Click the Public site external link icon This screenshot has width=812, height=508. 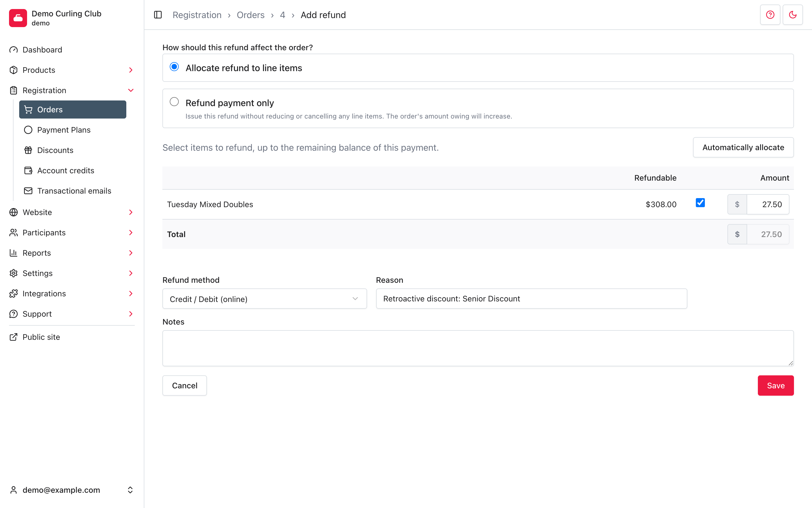pos(14,337)
